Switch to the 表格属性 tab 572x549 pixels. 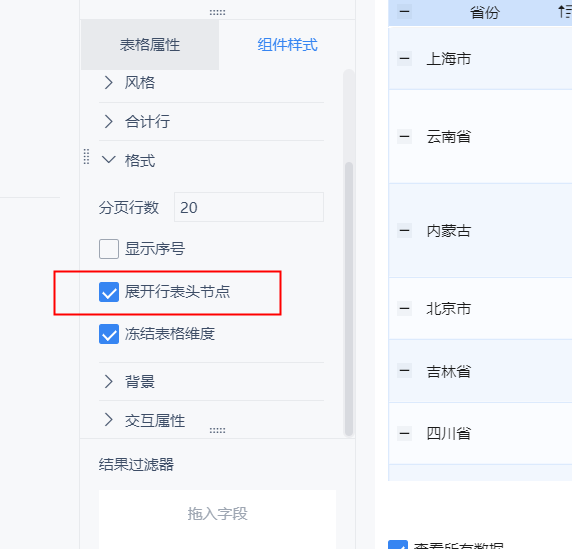pyautogui.click(x=150, y=45)
